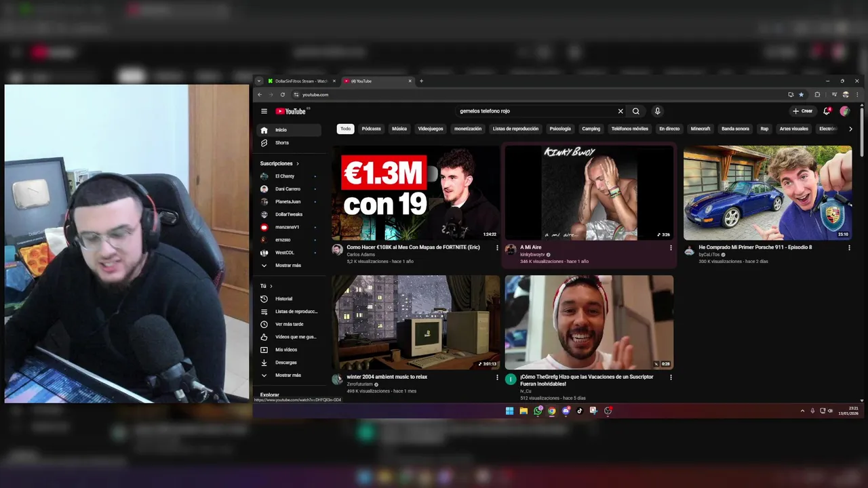
Task: Go to Inicio in the sidebar
Action: point(290,130)
